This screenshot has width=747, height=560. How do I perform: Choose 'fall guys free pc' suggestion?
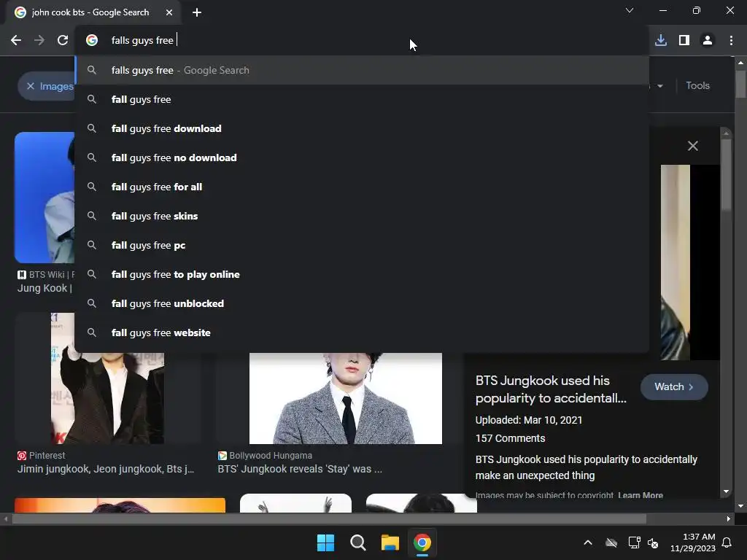[x=362, y=245]
